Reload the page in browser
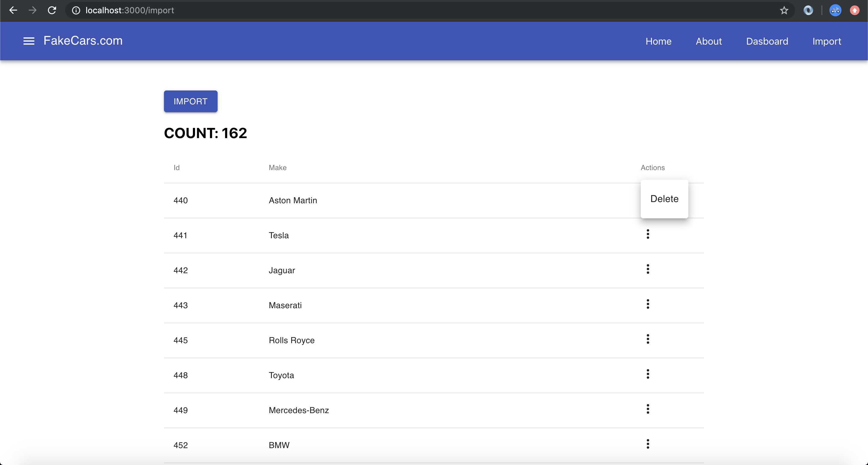The image size is (868, 465). [x=52, y=11]
